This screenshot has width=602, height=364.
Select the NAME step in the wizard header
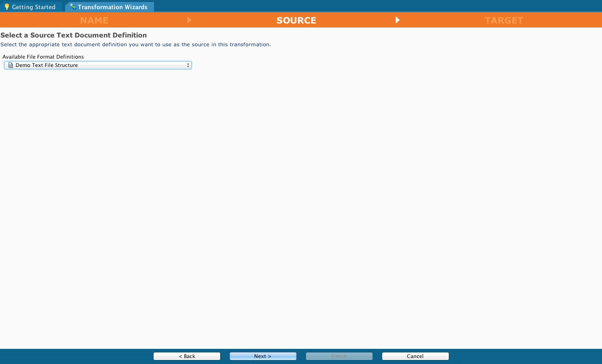[94, 20]
